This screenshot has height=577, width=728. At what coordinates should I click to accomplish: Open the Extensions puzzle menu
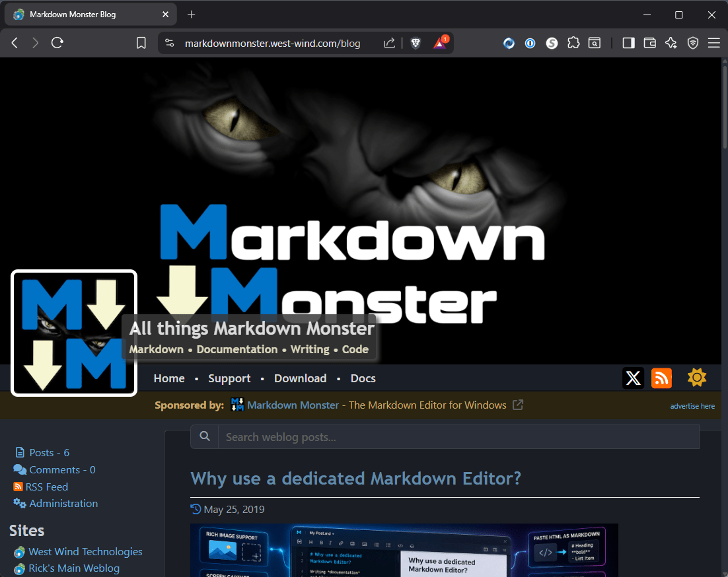tap(573, 43)
